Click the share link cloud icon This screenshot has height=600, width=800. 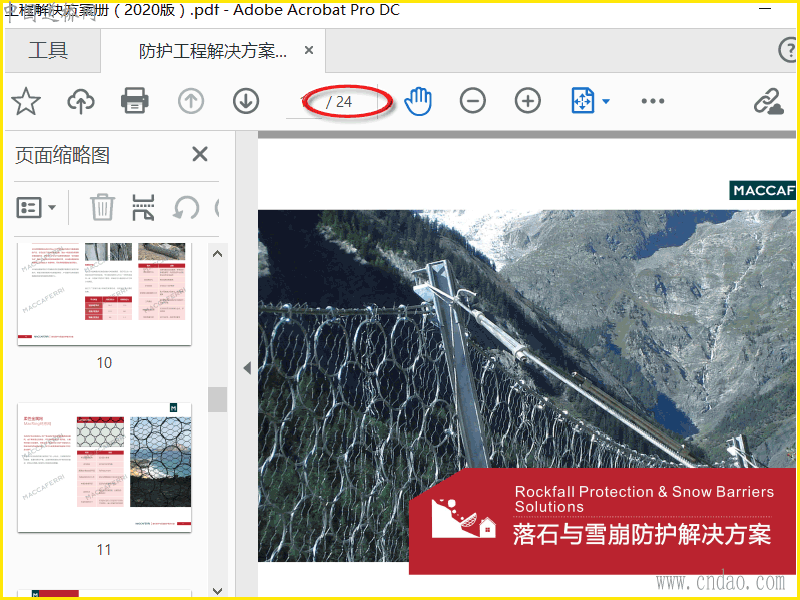768,101
